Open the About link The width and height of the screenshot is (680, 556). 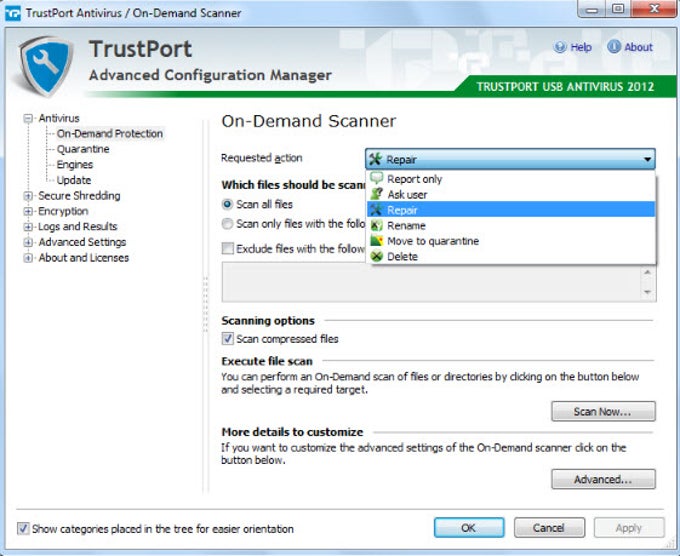(638, 47)
